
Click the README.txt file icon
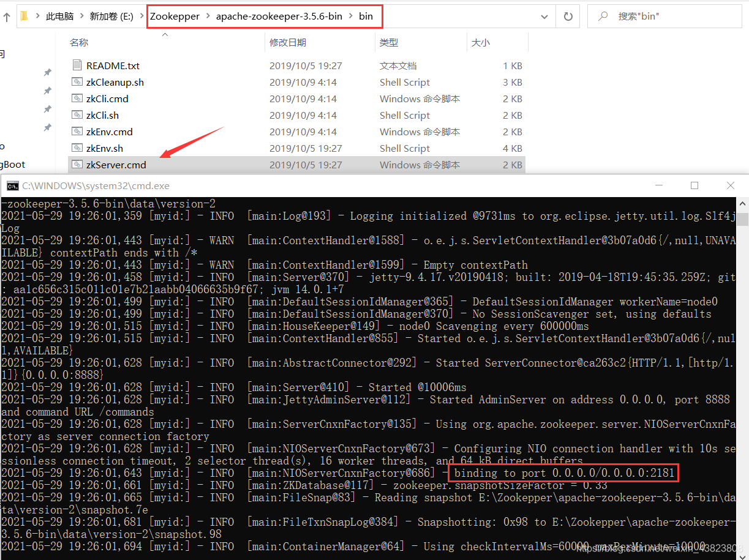tap(77, 65)
